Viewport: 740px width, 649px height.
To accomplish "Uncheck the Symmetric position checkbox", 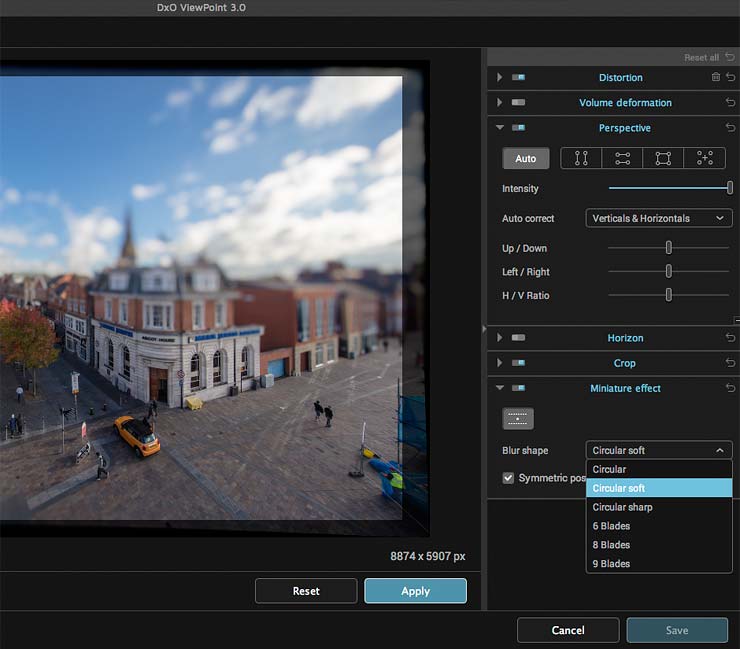I will tap(508, 478).
